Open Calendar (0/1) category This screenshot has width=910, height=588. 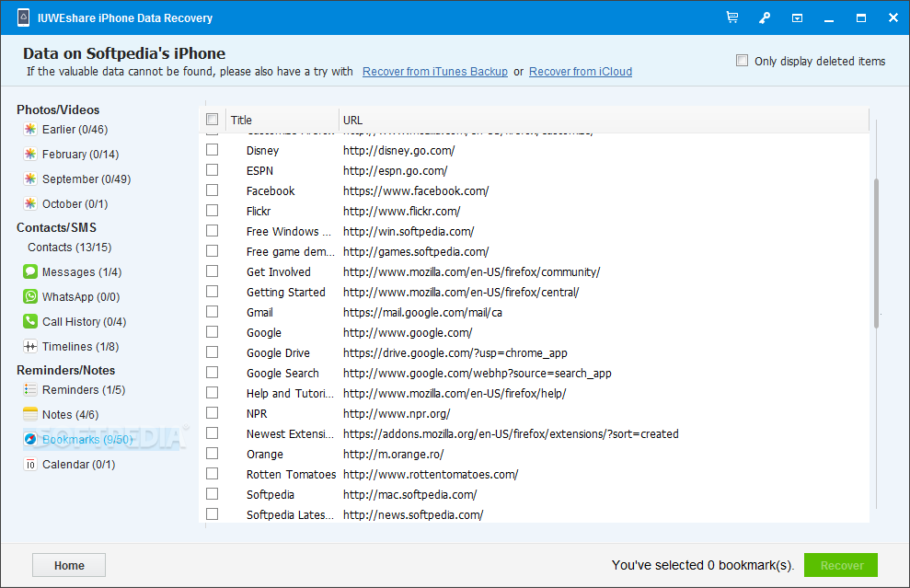tap(79, 465)
